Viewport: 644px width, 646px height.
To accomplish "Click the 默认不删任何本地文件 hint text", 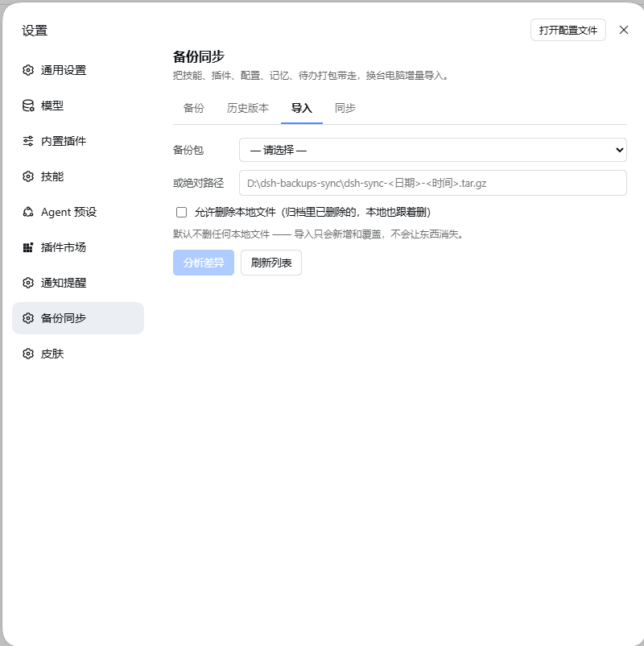I will [319, 234].
